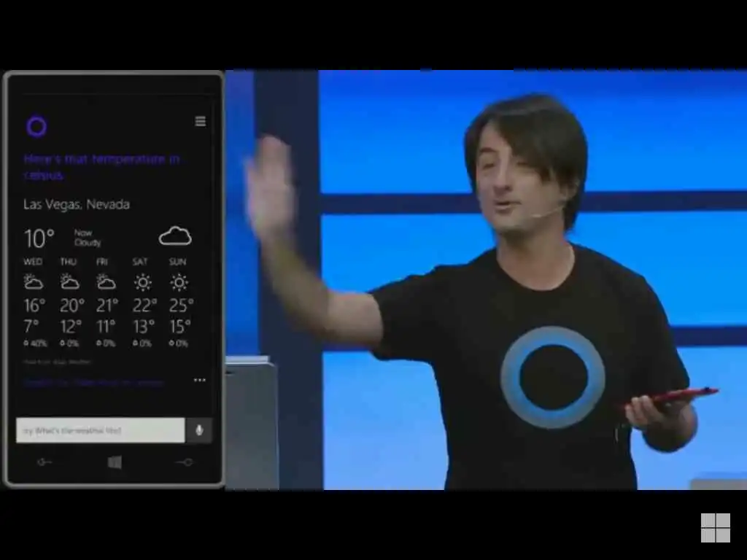This screenshot has height=560, width=747.
Task: Click Sunday's low of "15°"
Action: (x=180, y=327)
